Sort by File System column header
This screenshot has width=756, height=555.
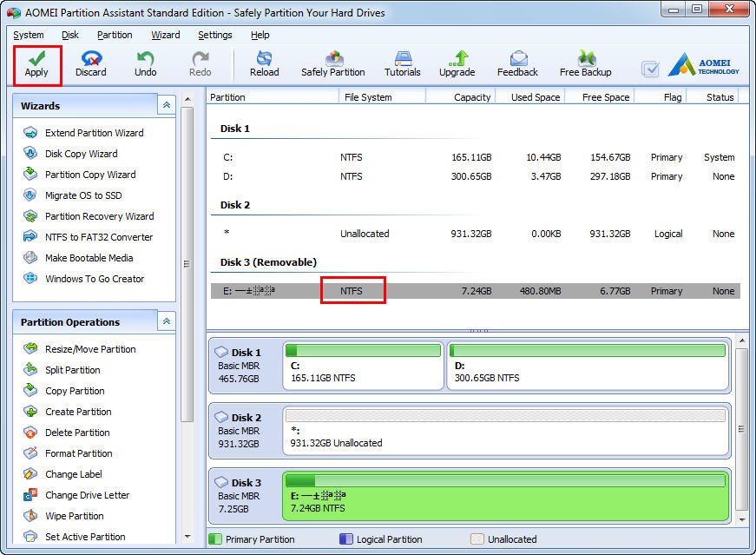pos(382,97)
